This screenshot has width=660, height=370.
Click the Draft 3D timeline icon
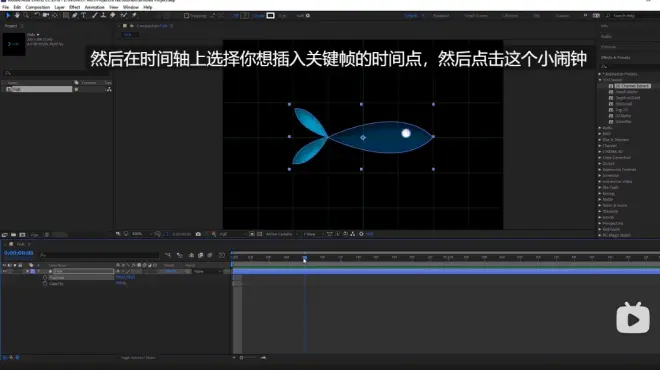180,255
